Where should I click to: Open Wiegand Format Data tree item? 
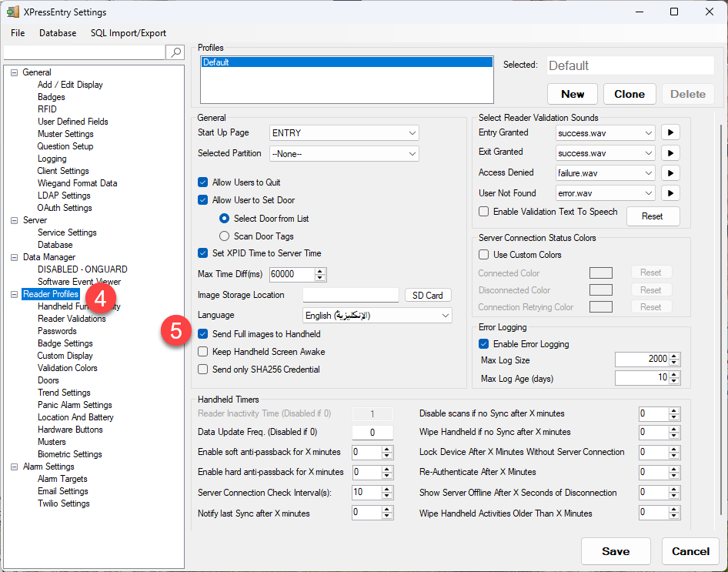click(77, 183)
